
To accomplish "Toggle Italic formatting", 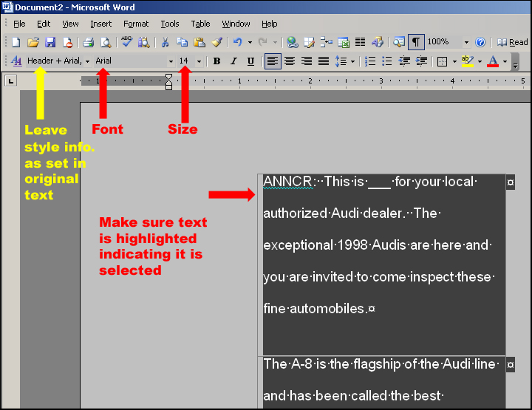I will pos(233,61).
